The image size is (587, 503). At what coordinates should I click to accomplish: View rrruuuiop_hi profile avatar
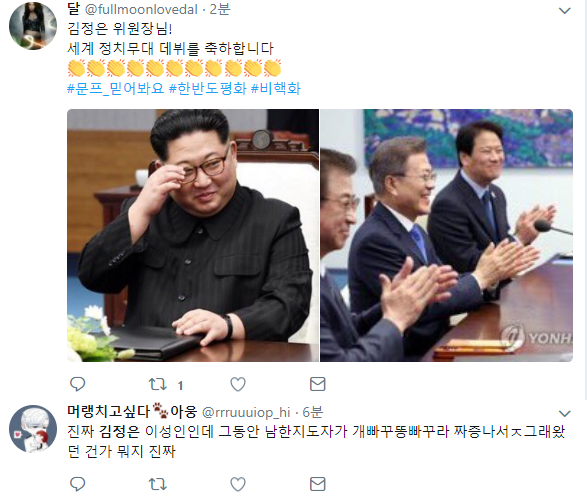[33, 429]
